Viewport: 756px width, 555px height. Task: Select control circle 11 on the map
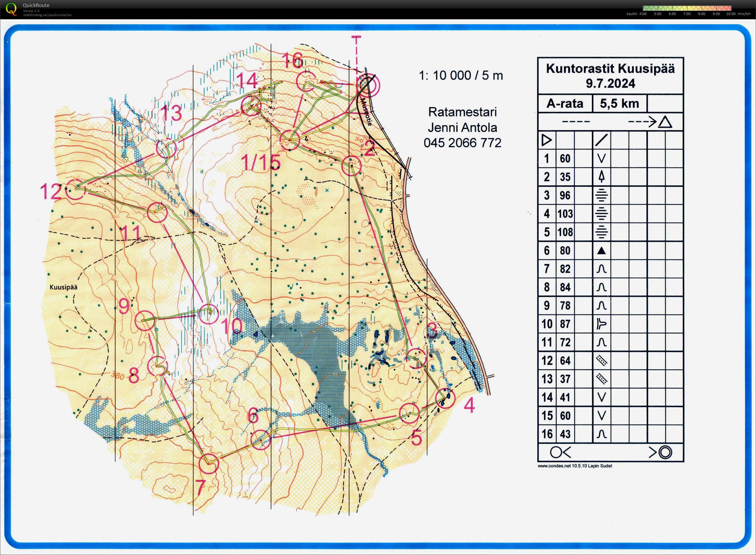157,213
